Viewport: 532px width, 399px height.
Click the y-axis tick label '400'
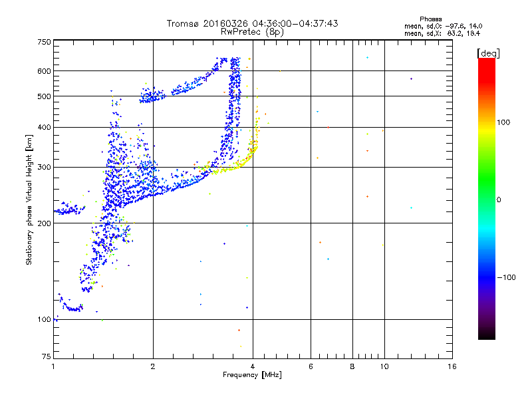[44, 127]
